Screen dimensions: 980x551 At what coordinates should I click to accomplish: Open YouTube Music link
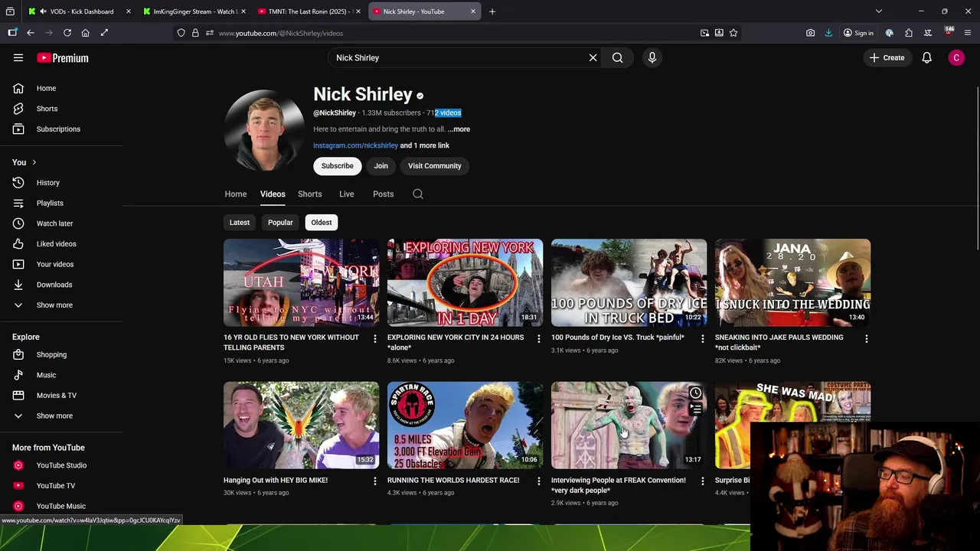pyautogui.click(x=61, y=506)
